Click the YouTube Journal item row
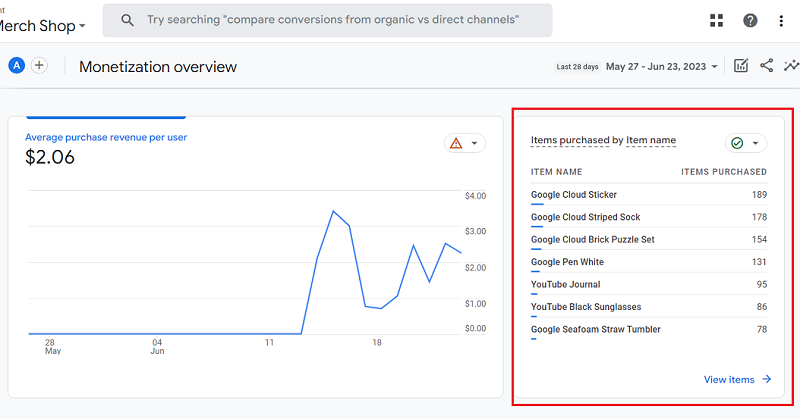This screenshot has height=419, width=800. pos(648,285)
